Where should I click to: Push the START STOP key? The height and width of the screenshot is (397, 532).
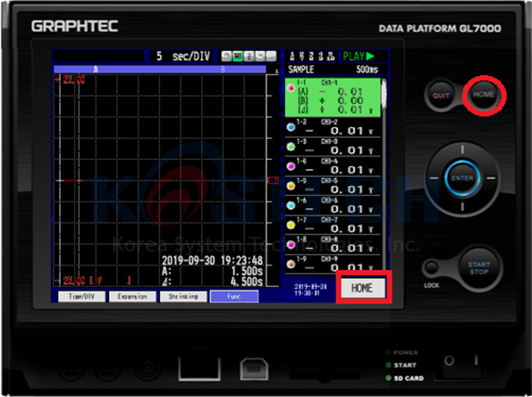click(478, 268)
